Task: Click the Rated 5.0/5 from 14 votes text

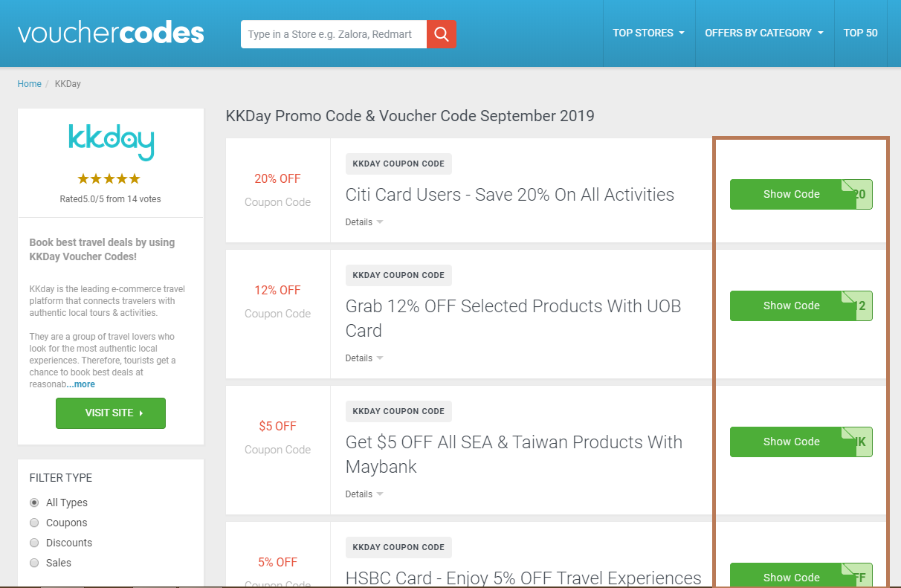Action: pyautogui.click(x=110, y=199)
